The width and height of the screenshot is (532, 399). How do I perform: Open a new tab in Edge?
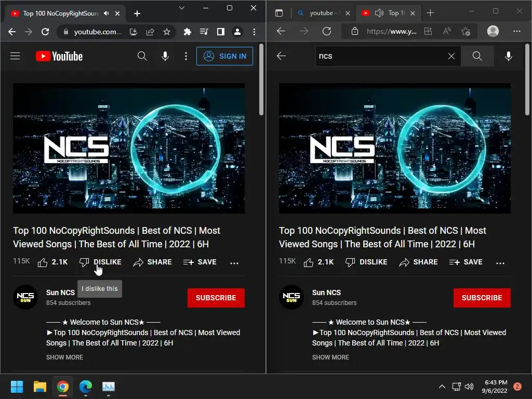(x=430, y=13)
